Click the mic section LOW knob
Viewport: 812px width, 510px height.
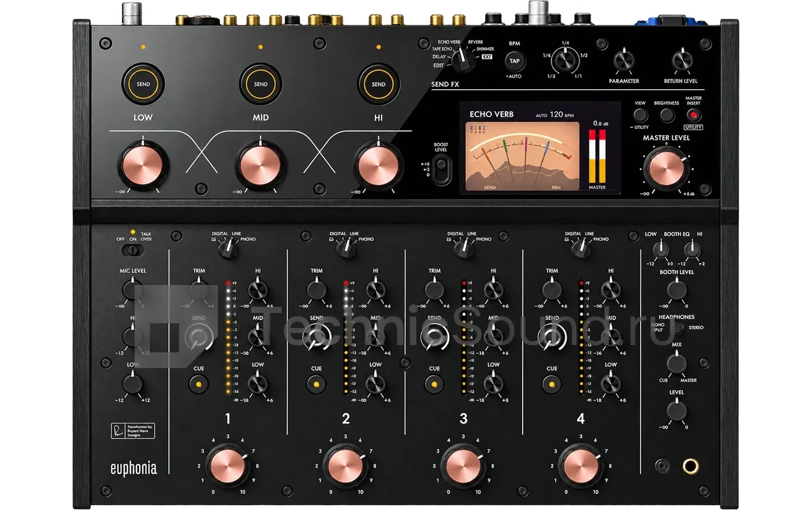pyautogui.click(x=132, y=383)
